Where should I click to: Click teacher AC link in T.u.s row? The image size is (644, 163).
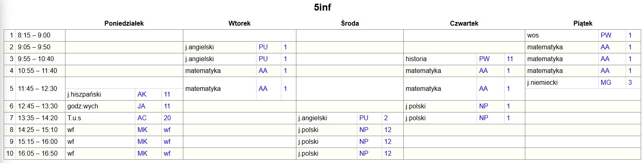pyautogui.click(x=142, y=118)
